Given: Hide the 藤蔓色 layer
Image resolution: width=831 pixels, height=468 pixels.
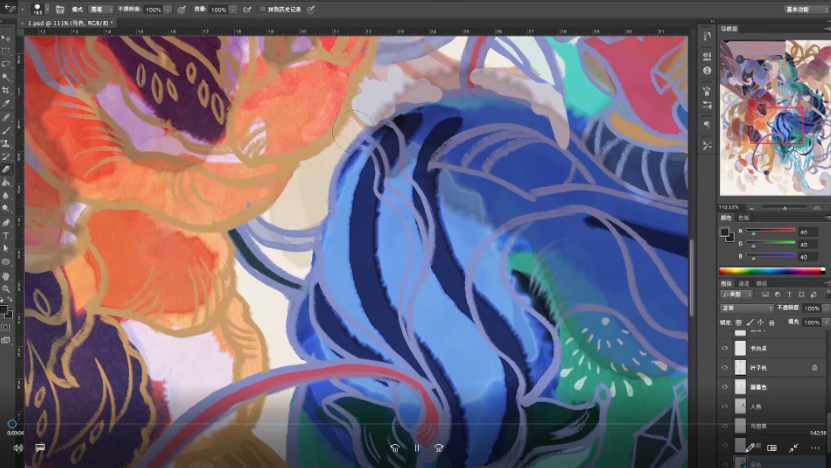Looking at the screenshot, I should (724, 387).
